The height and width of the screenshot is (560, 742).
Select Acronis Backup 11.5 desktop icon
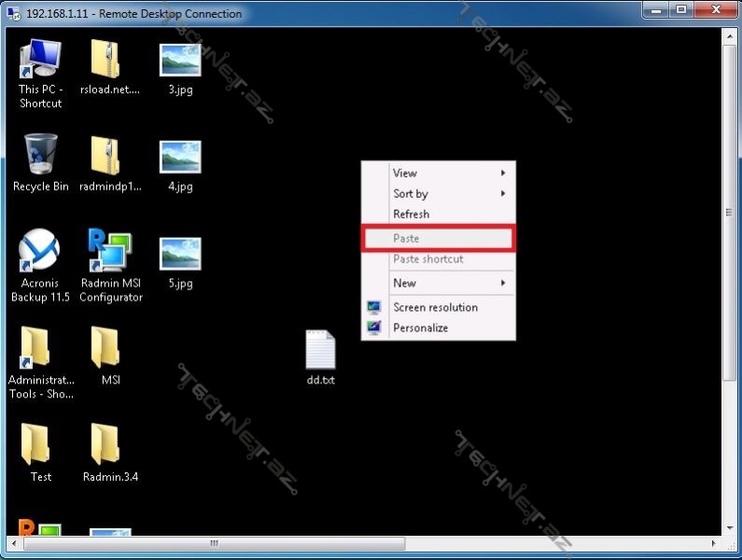40,250
